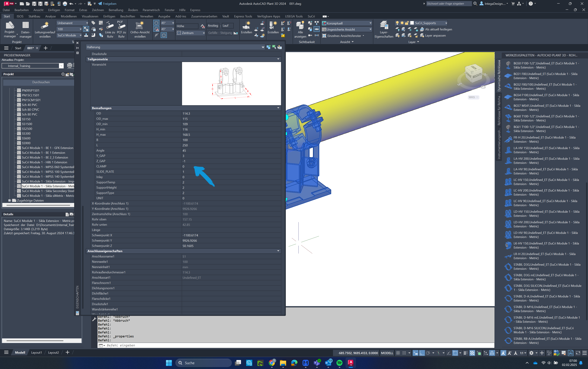
Task: Collapse the Anschlusseigenschaften section
Action: [278, 251]
